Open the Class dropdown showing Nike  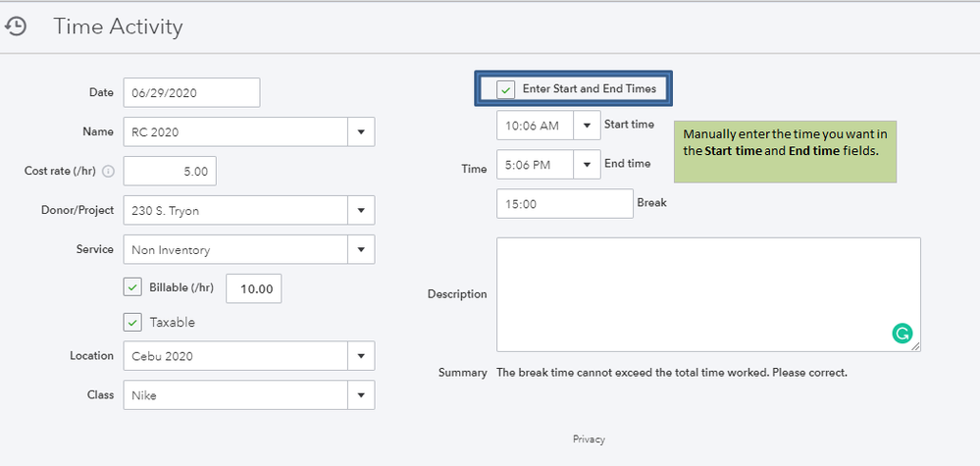(x=360, y=395)
